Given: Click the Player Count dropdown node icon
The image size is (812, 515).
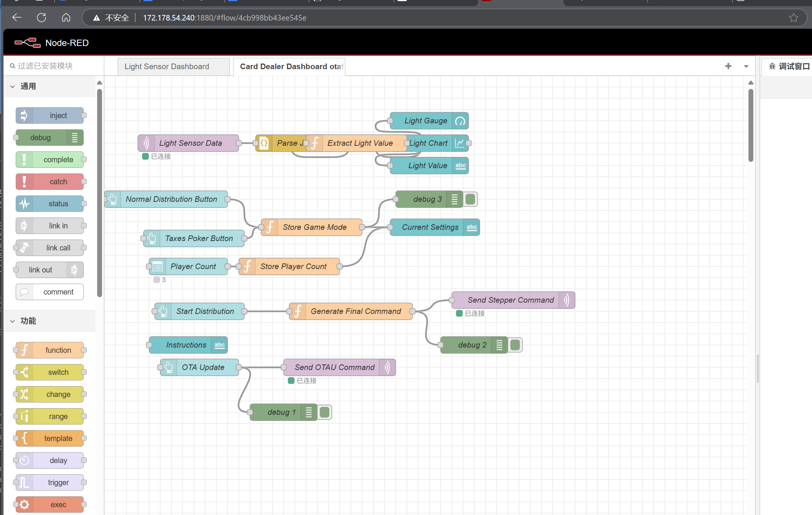Looking at the screenshot, I should [x=158, y=266].
